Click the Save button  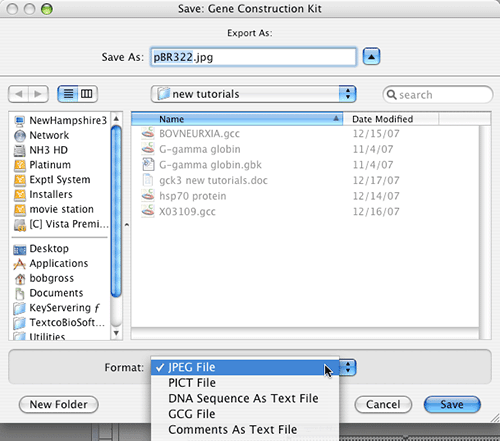[x=452, y=404]
